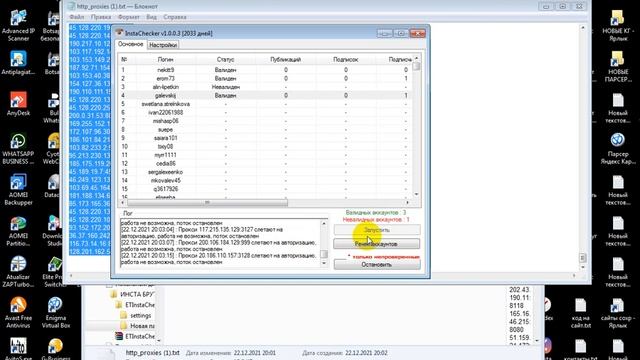Select ИНСТА БРУ folder in Explorer tree
Screen dimensions: 640x360
point(132,294)
